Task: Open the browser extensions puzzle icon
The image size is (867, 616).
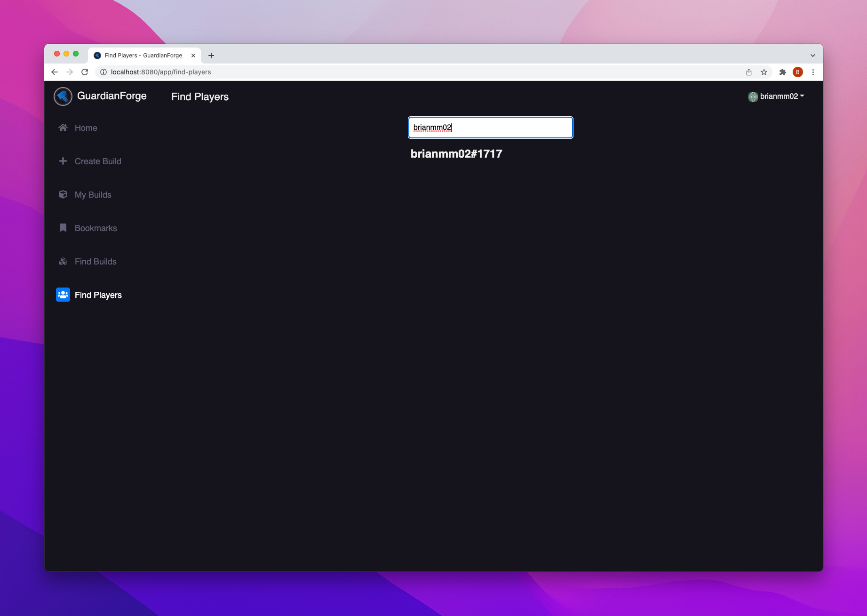Action: tap(783, 72)
